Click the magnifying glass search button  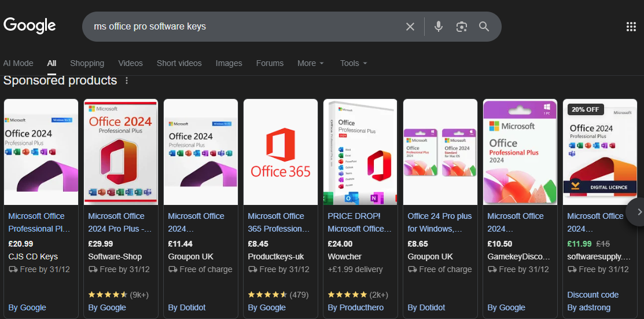click(484, 27)
